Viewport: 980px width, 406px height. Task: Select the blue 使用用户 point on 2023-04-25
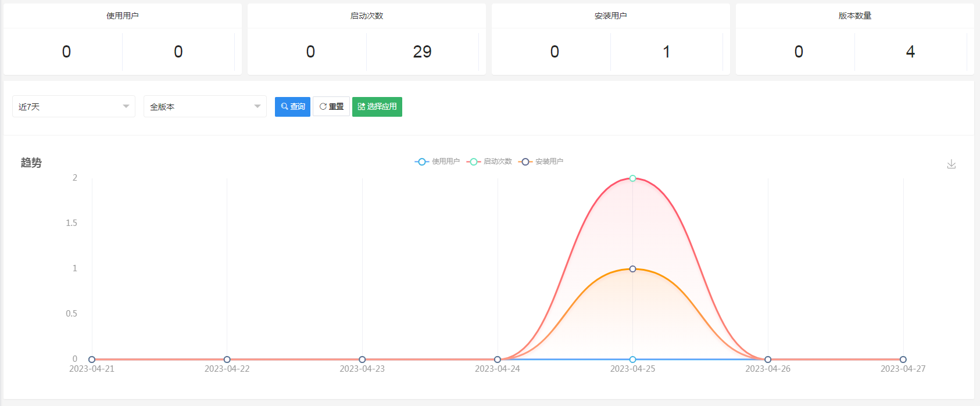coord(632,360)
